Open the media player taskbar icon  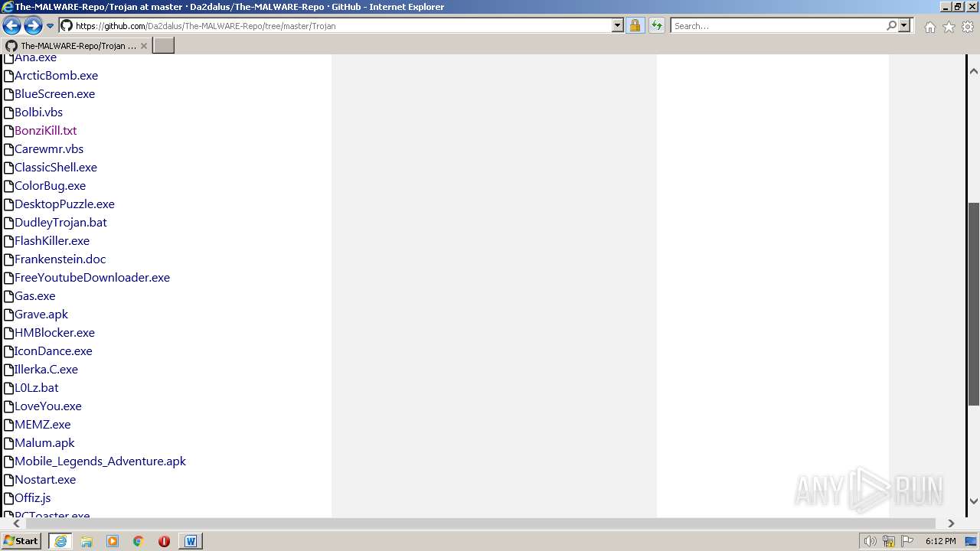pos(113,541)
